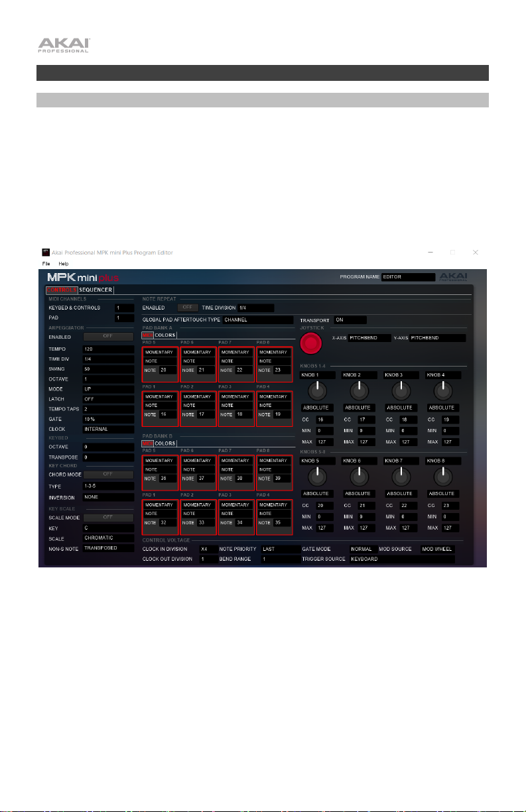The width and height of the screenshot is (526, 812).
Task: Select the COLORS tab in Pad Bank A
Action: click(x=165, y=335)
